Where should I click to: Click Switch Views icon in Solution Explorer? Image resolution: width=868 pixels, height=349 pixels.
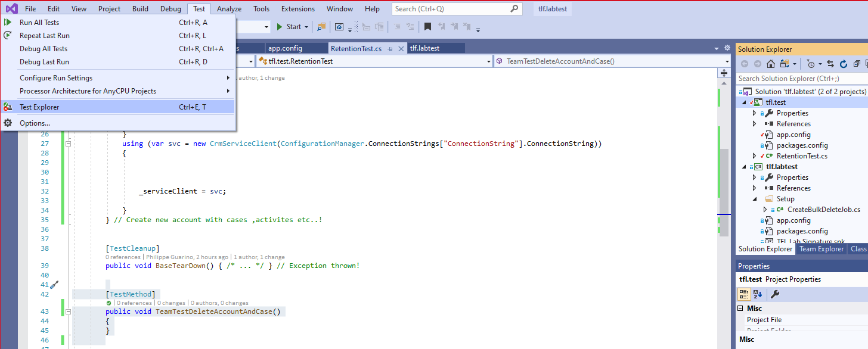tap(784, 64)
